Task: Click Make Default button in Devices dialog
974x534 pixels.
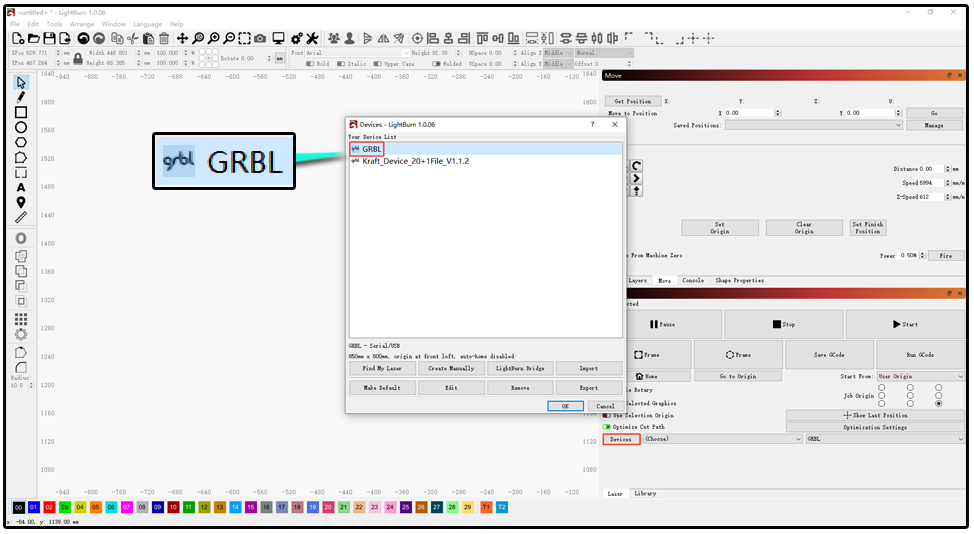Action: [x=382, y=387]
